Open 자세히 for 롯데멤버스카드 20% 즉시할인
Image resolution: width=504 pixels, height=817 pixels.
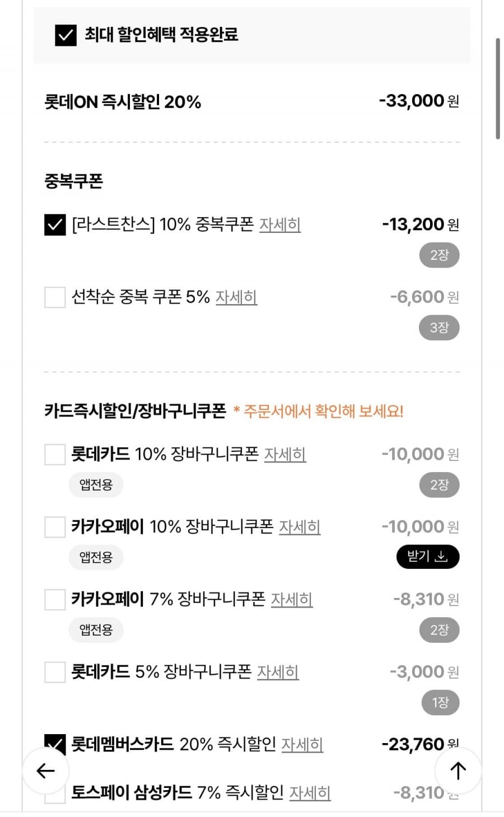pyautogui.click(x=302, y=744)
